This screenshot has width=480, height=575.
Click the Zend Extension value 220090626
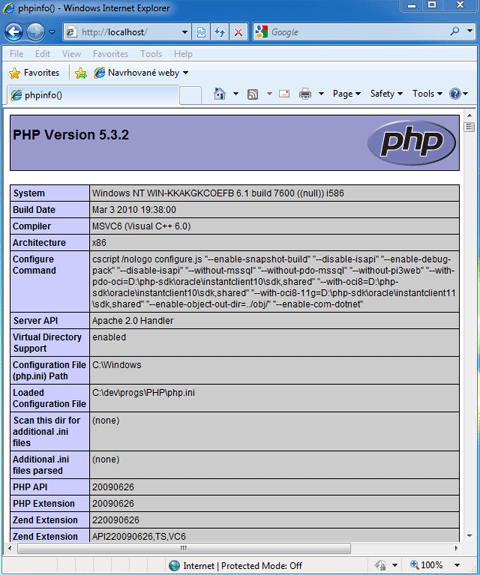pos(116,520)
